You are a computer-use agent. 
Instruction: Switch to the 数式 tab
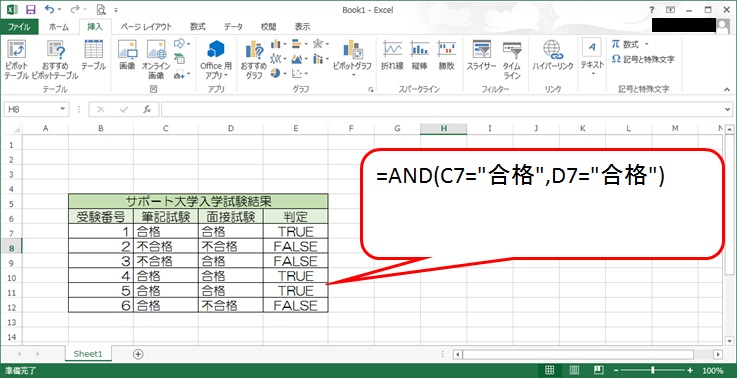197,27
